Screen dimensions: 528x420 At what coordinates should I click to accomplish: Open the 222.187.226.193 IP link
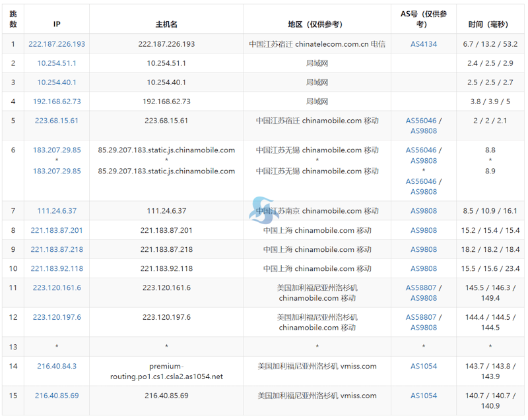(x=57, y=44)
